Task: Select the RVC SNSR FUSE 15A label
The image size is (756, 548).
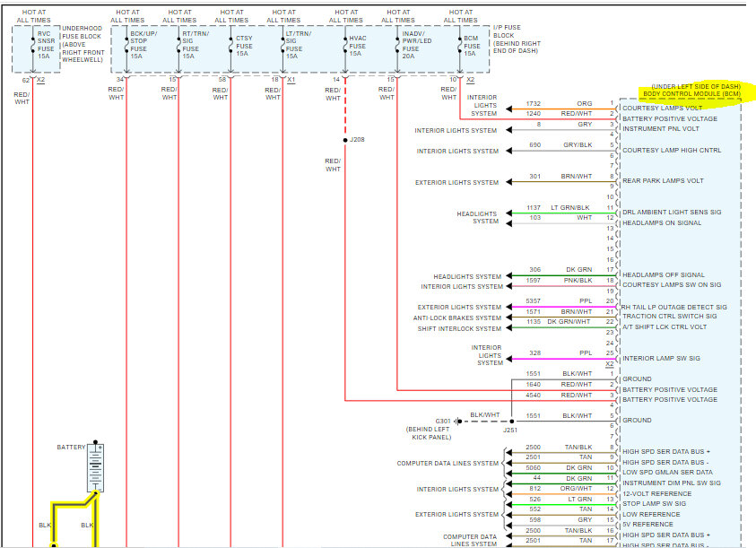Action: (46, 45)
